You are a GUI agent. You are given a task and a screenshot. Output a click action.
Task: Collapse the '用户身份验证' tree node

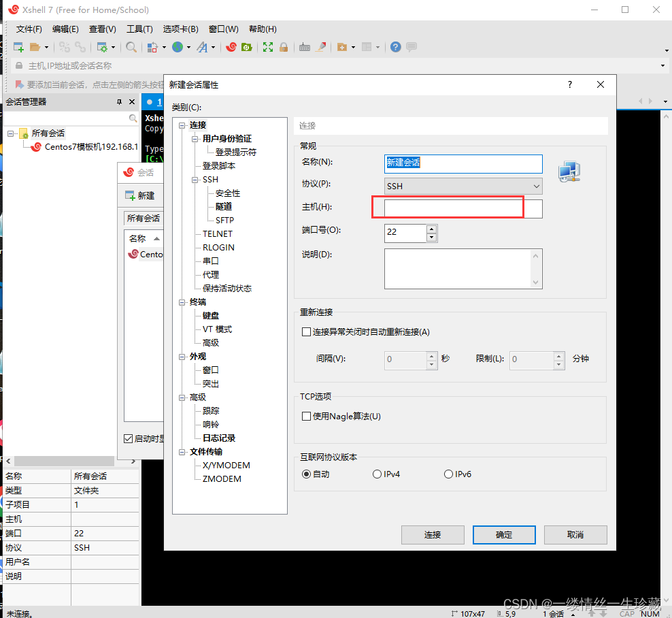click(x=195, y=139)
